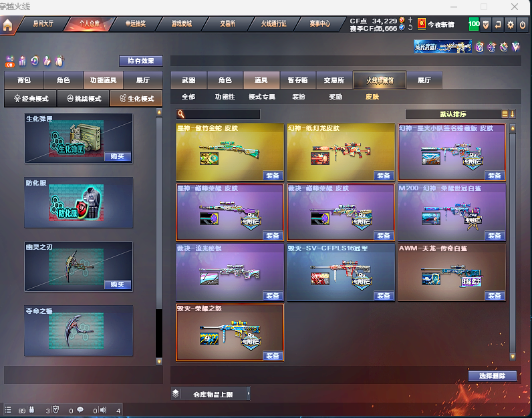532x418 pixels.
Task: Click the red player rank emblem
Action: [422, 24]
